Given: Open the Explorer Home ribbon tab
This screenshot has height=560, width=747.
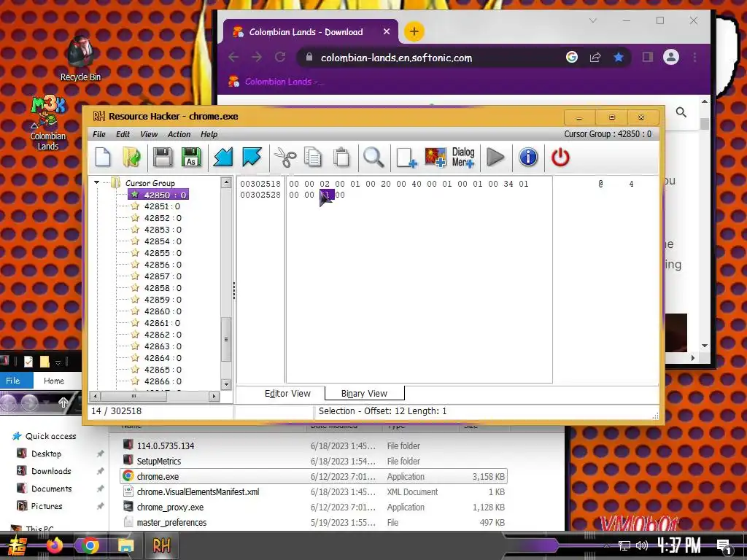Looking at the screenshot, I should point(54,381).
